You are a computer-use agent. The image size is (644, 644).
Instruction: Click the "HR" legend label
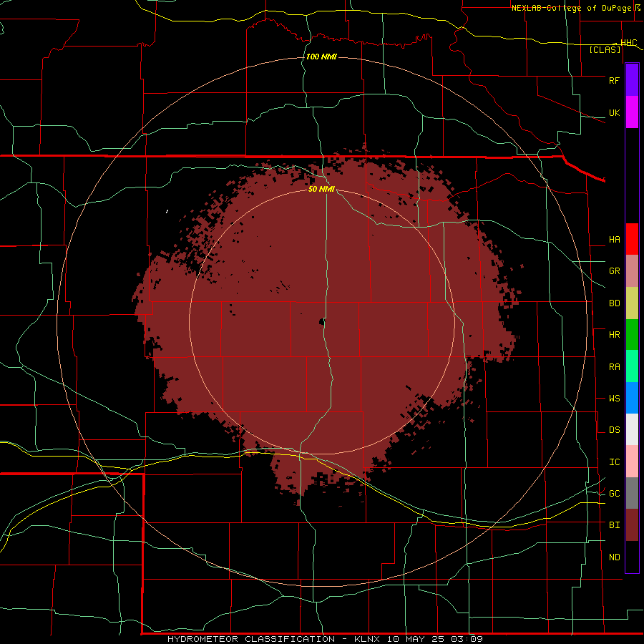coord(614,335)
